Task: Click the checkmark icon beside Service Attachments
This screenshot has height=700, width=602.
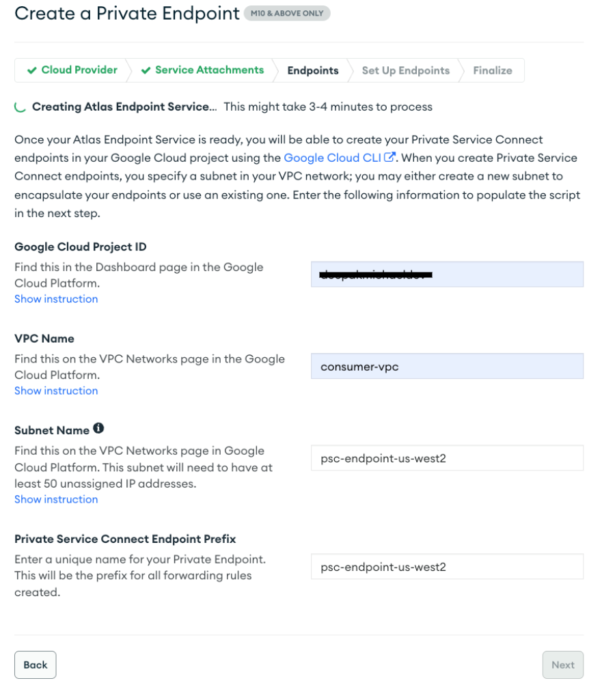Action: click(146, 70)
